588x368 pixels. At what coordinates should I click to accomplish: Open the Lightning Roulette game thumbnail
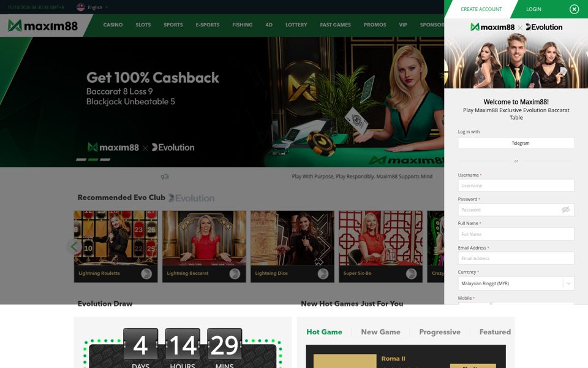(x=116, y=238)
